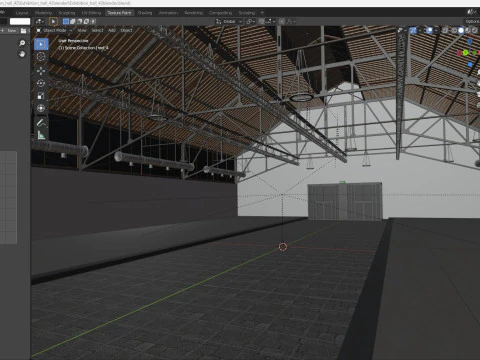This screenshot has width=480, height=360.
Task: Select the Select Box tool
Action: coord(41,44)
